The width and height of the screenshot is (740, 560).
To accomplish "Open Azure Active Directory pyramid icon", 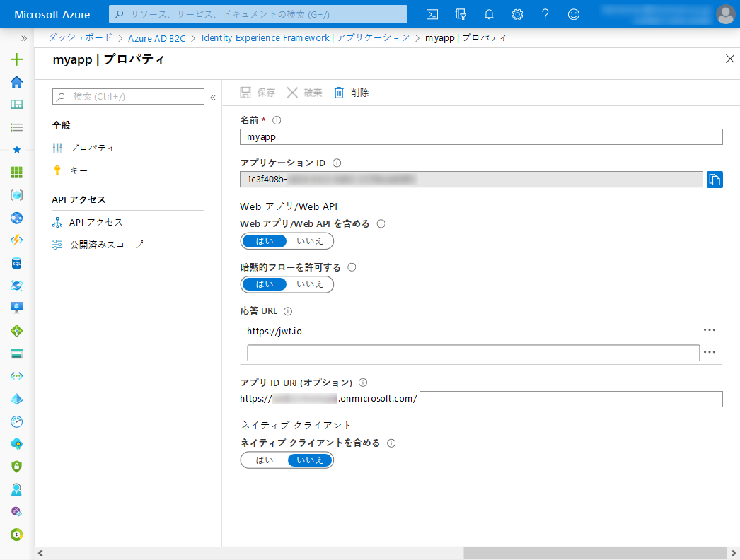I will click(16, 399).
